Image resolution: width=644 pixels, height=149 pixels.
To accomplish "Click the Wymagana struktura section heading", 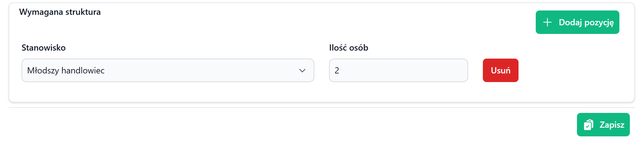I will click(x=60, y=12).
